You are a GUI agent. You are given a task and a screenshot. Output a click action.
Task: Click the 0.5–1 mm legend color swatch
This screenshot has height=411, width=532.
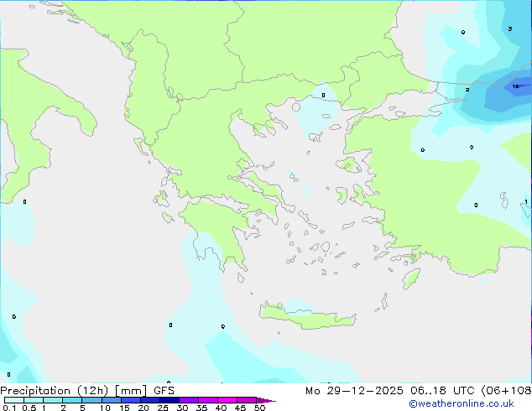point(34,400)
